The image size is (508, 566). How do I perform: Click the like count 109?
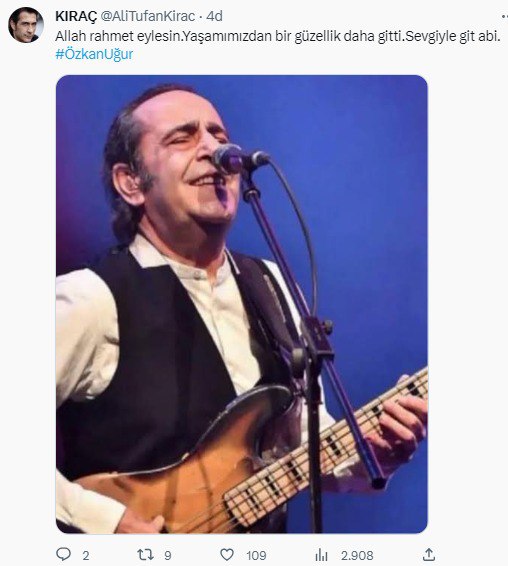[256, 555]
